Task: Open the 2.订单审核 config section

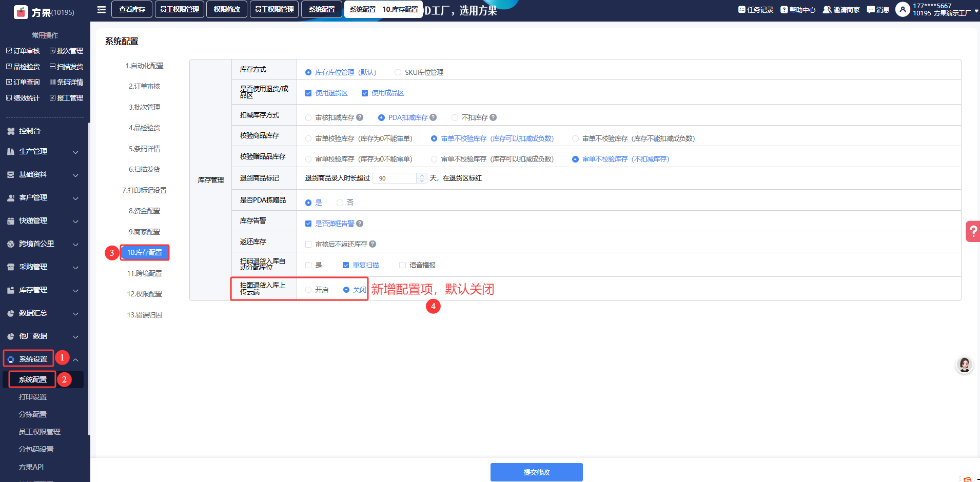Action: point(144,87)
